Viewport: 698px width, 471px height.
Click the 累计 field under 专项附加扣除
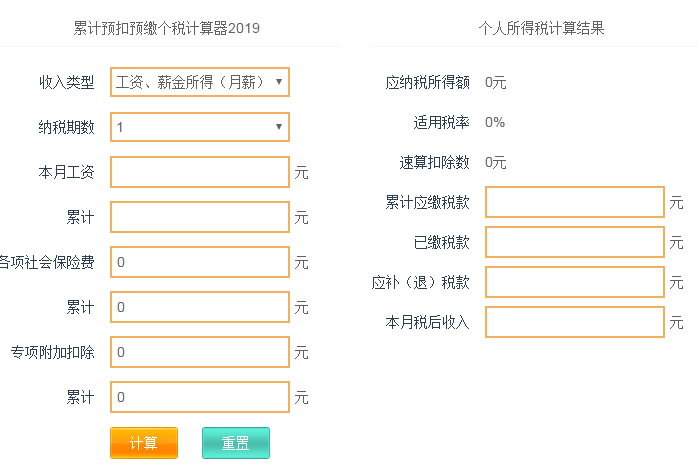click(x=200, y=397)
